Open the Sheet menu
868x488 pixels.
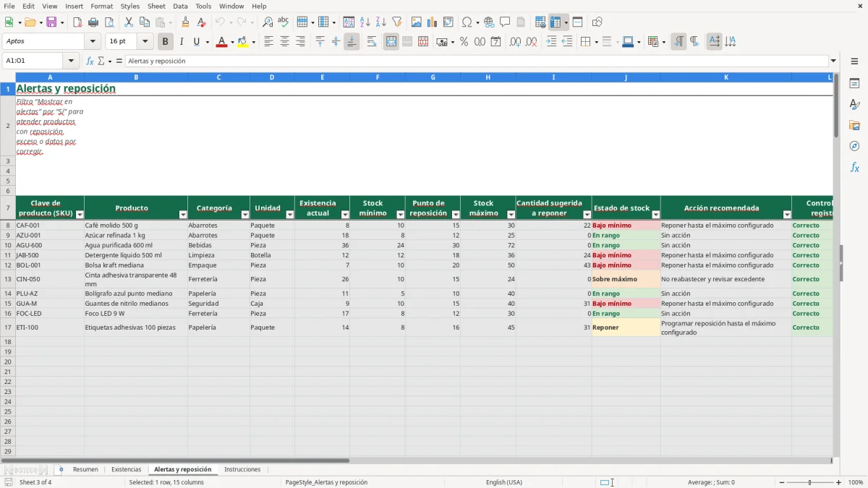156,6
